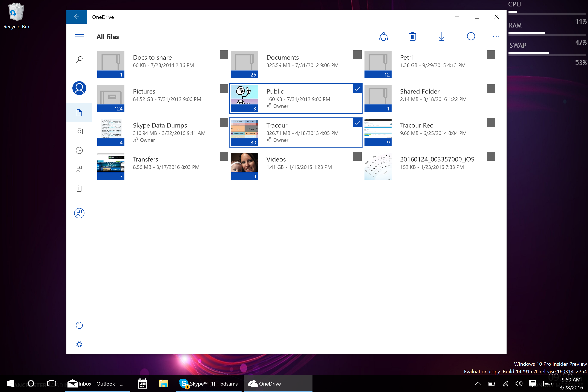This screenshot has height=392, width=588.
Task: Expand the hamburger navigation menu
Action: click(79, 37)
